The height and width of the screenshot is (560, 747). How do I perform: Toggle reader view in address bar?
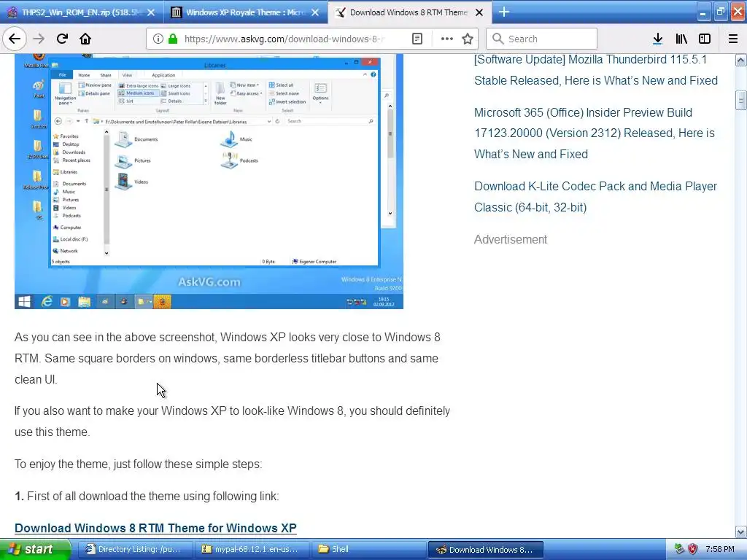(x=417, y=39)
